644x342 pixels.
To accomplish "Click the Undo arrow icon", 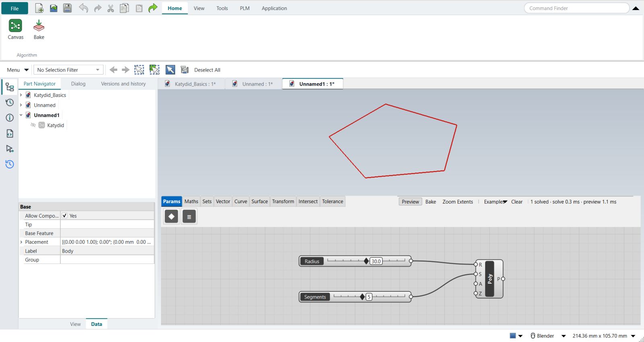I will (83, 8).
